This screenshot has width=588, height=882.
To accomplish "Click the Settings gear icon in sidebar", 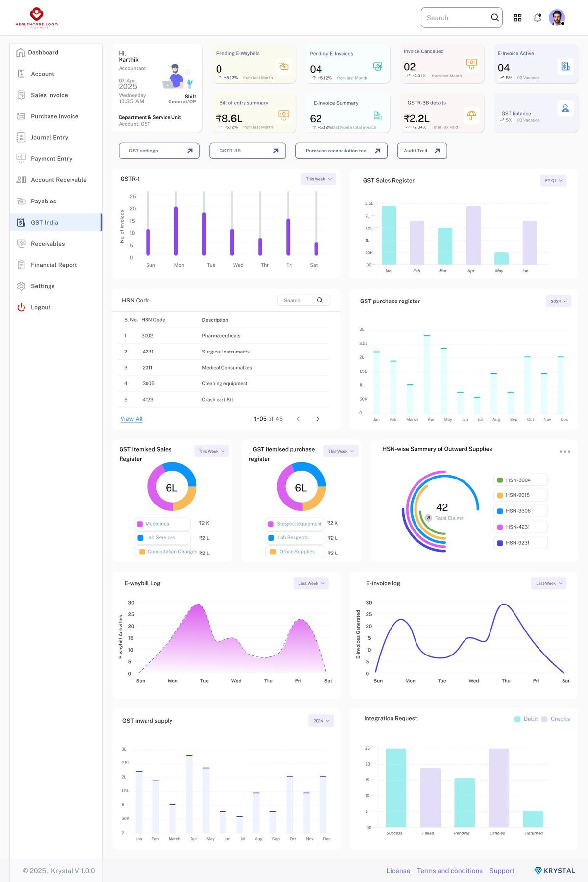I will tap(21, 286).
